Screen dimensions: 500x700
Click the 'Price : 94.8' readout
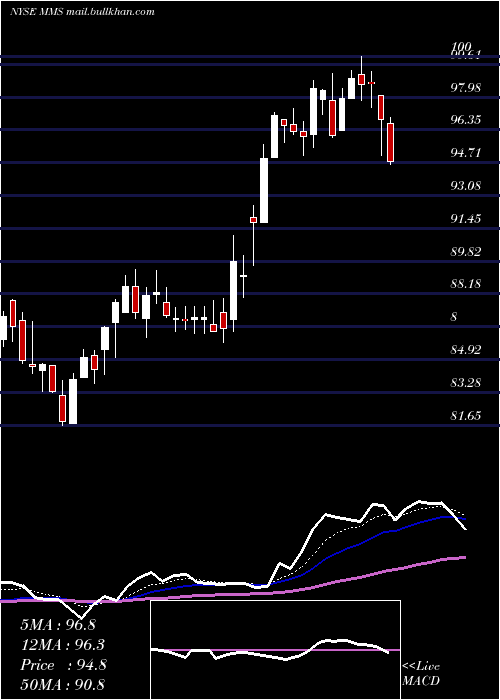tap(63, 665)
